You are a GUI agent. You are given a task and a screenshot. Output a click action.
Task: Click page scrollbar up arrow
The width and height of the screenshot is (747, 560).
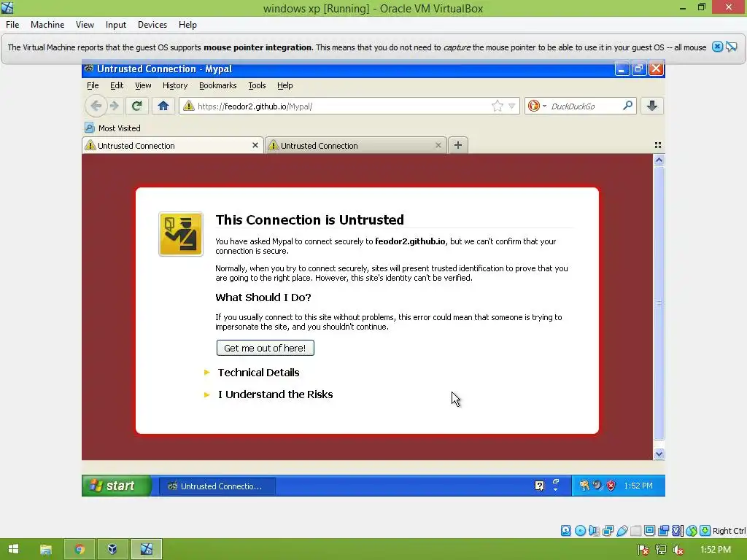pos(659,160)
